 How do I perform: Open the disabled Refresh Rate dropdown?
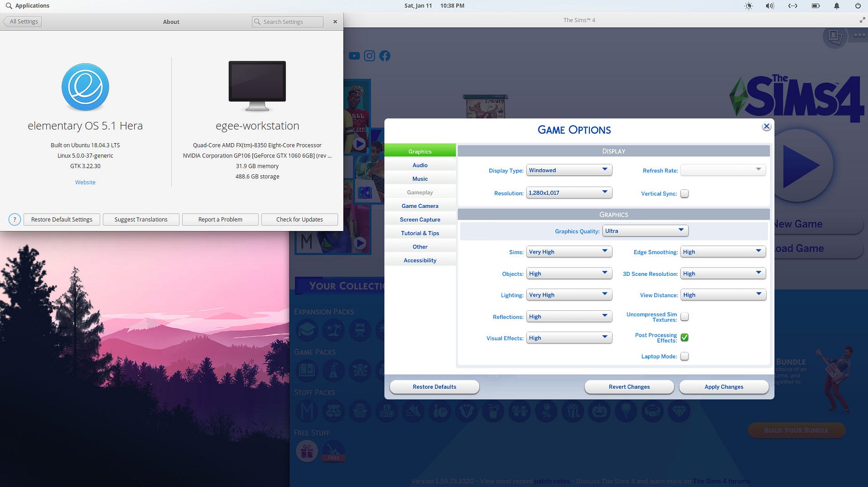click(723, 170)
